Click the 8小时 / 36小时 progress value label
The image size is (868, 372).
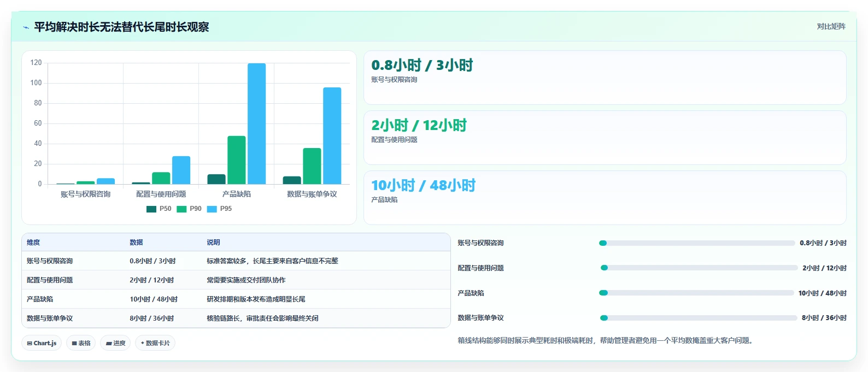click(824, 318)
